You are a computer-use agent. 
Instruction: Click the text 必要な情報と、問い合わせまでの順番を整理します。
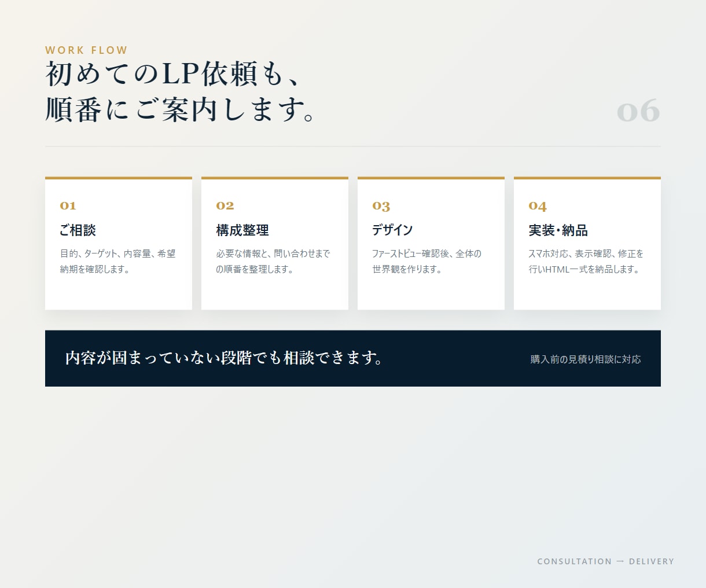pos(273,261)
